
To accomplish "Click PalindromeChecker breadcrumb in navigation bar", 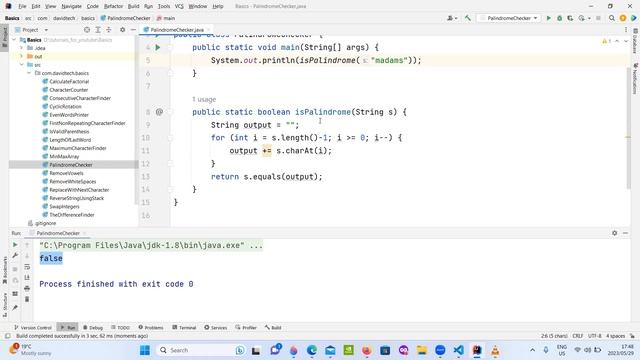I will (x=125, y=18).
